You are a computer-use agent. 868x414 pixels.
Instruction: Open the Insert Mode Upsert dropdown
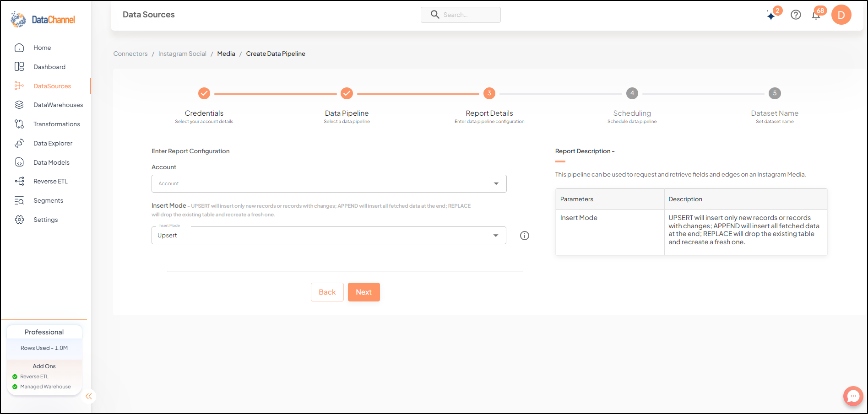[329, 235]
